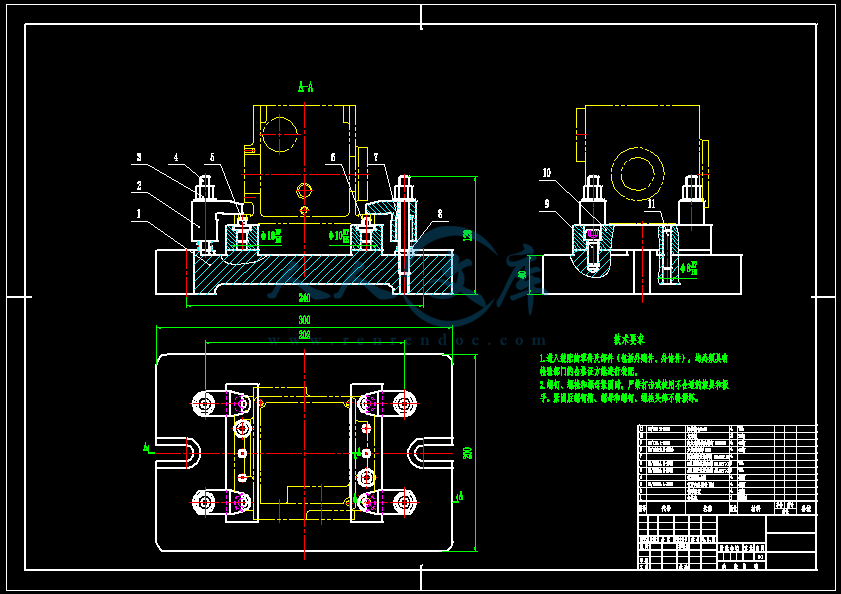
Task: Select part balloon number "5"
Action: (212, 157)
